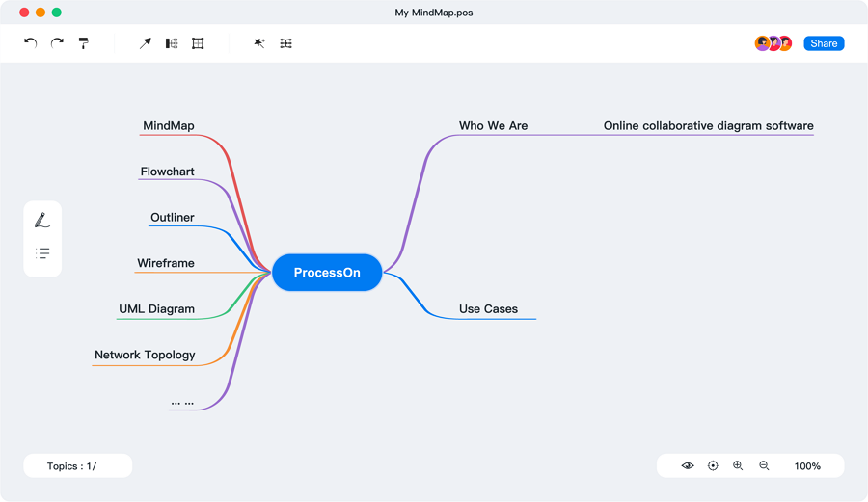This screenshot has height=502, width=868.
Task: Select the Format Painter tool
Action: [84, 43]
